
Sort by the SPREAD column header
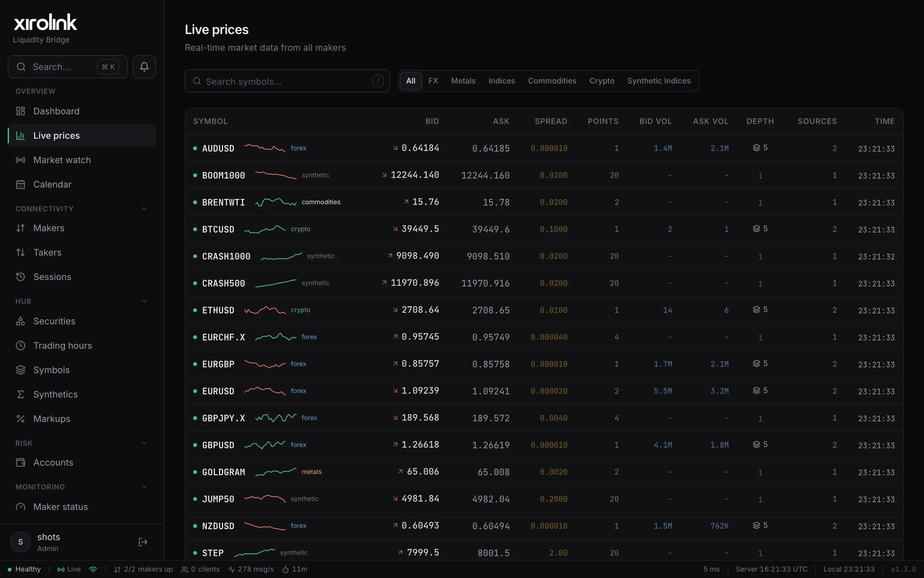pos(551,121)
